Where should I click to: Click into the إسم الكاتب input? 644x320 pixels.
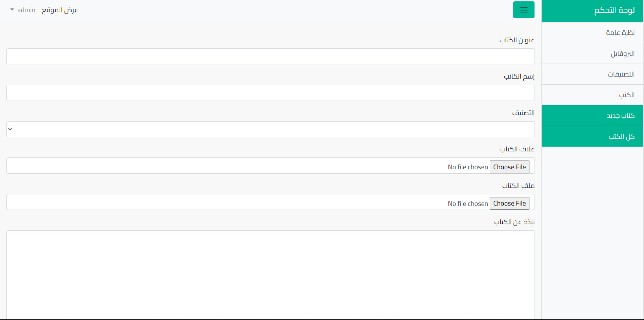(270, 93)
